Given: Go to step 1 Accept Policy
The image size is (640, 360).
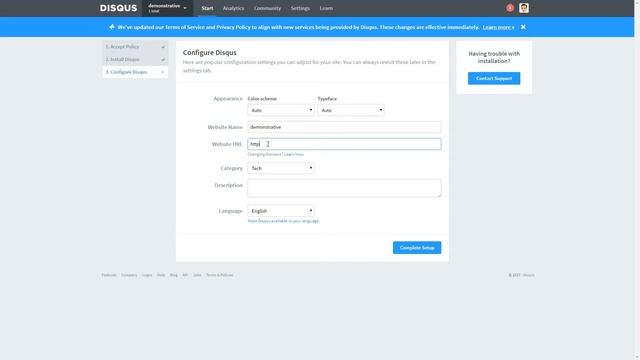Looking at the screenshot, I should point(135,47).
